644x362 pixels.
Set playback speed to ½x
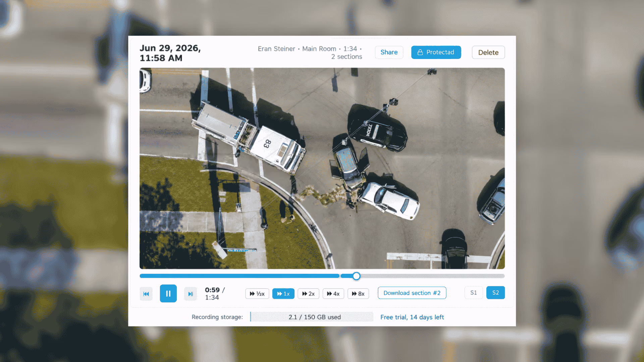coord(257,294)
